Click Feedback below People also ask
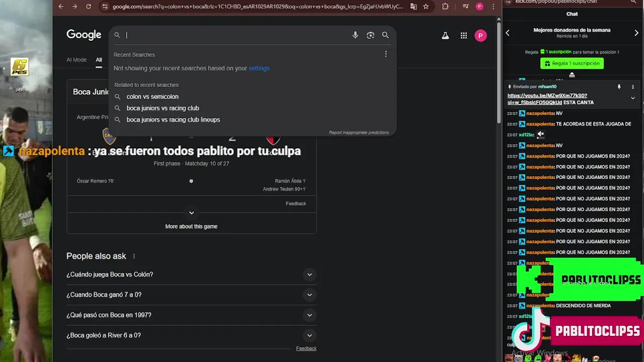644x362 pixels. click(306, 348)
